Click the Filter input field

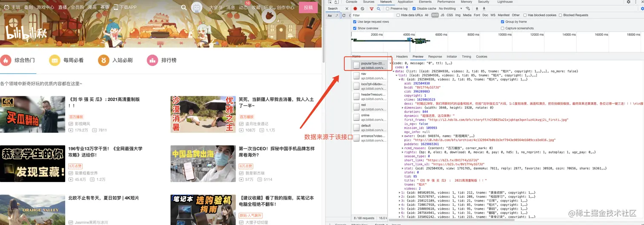[x=373, y=15]
